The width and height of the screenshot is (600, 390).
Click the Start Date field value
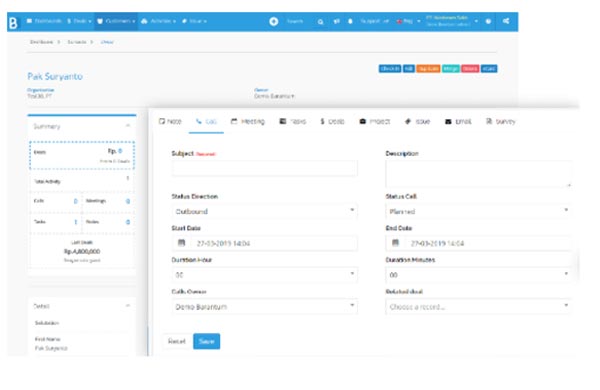[223, 243]
